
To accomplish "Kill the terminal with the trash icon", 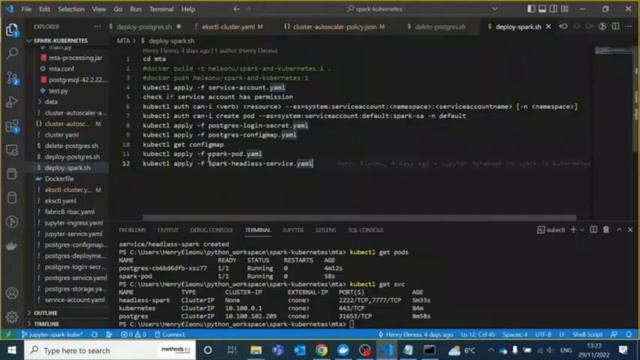I will (x=606, y=230).
